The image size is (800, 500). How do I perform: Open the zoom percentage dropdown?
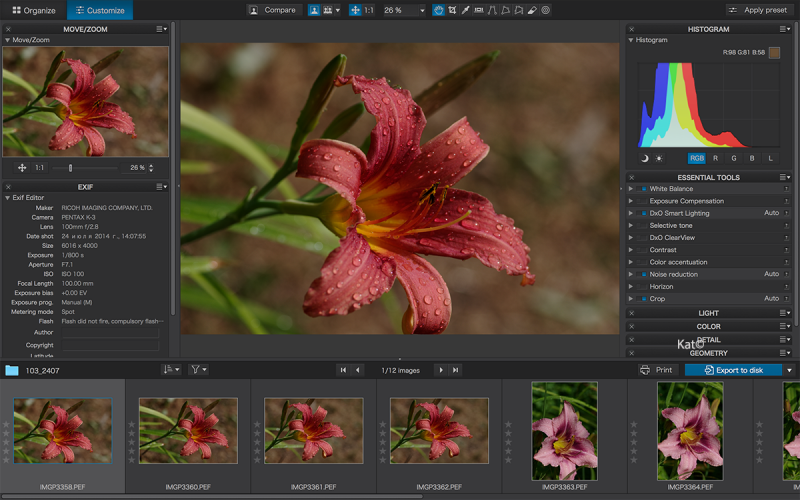421,10
